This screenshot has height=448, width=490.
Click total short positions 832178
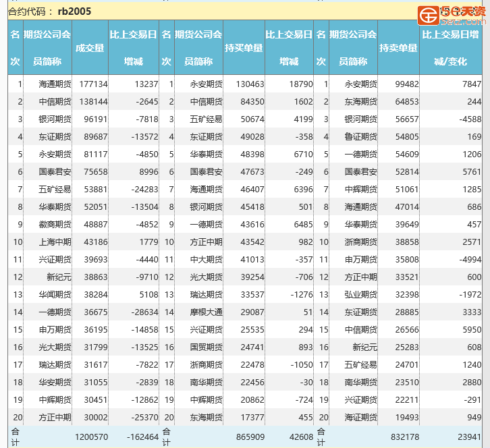coord(405,437)
